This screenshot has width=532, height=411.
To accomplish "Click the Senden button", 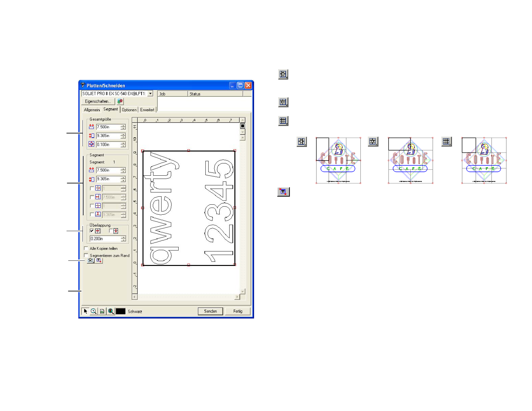I will coord(210,311).
